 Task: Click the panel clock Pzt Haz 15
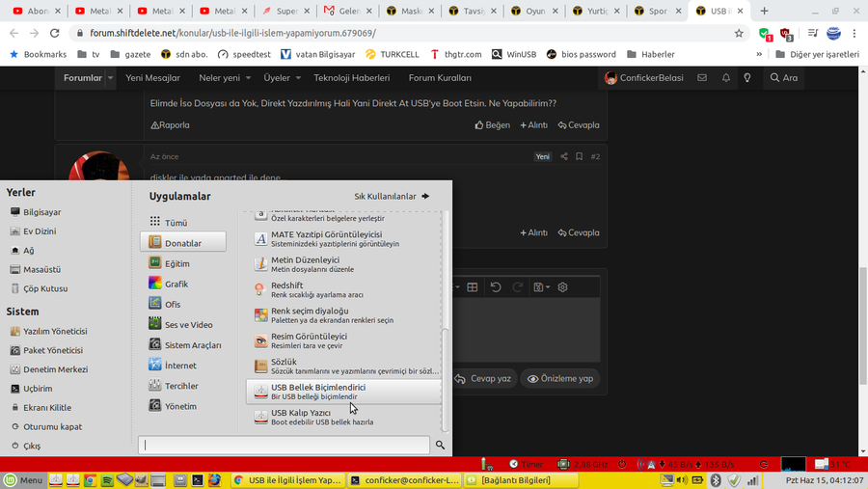[825, 480]
